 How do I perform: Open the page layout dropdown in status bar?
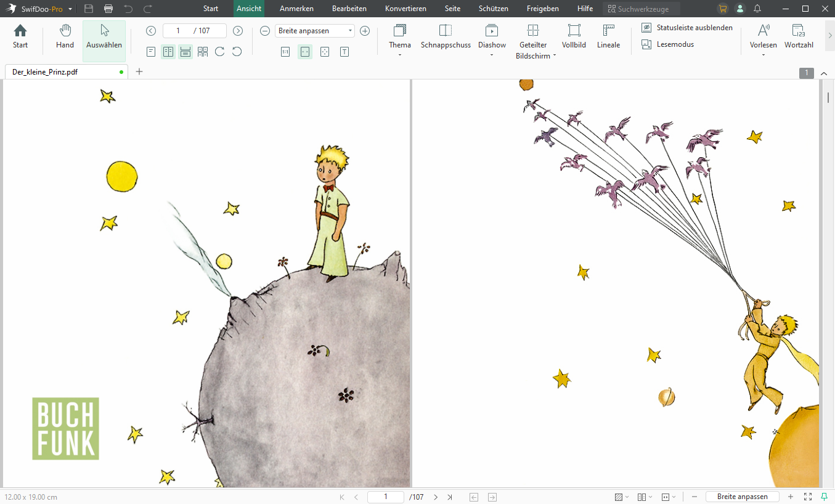(645, 497)
